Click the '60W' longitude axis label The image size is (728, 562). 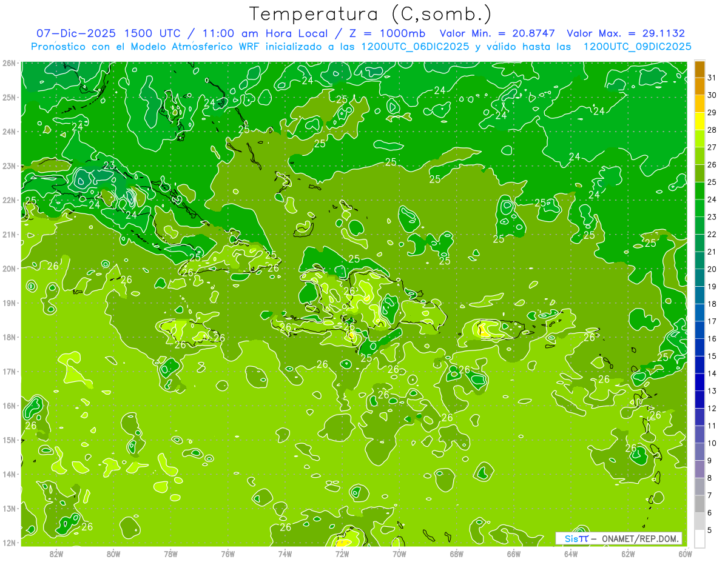point(685,554)
